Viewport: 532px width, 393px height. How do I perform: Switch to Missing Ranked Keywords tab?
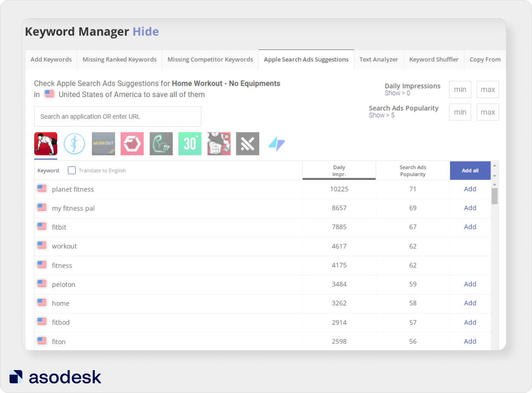click(x=120, y=59)
